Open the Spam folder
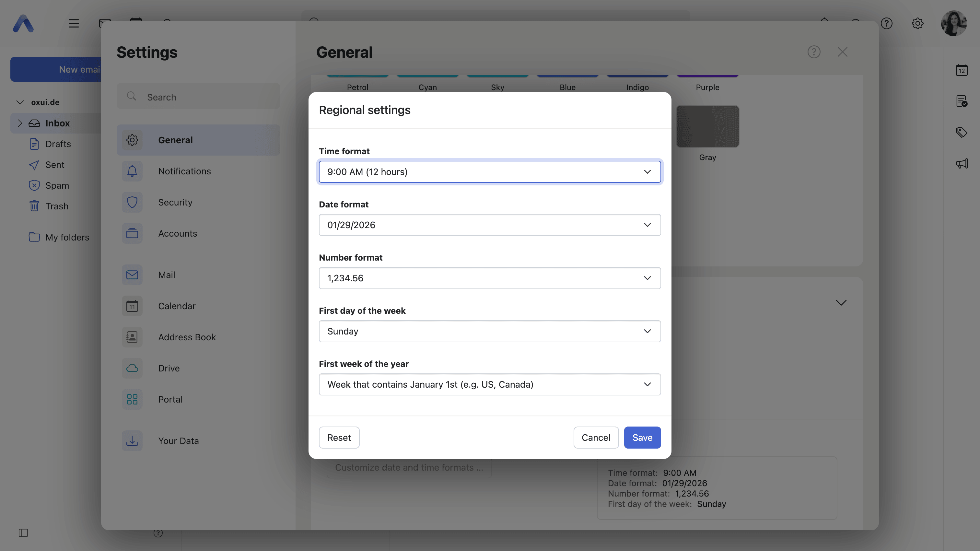Viewport: 980px width, 551px height. coord(57,185)
